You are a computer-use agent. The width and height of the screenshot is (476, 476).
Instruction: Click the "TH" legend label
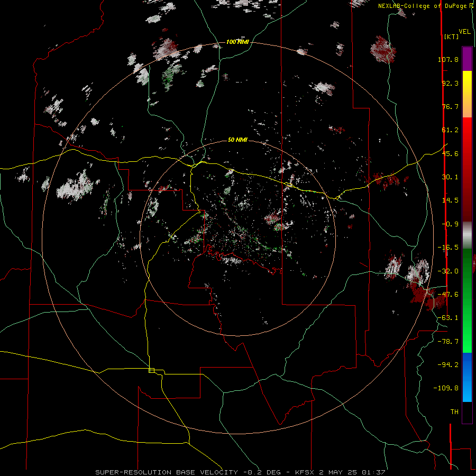point(454,412)
